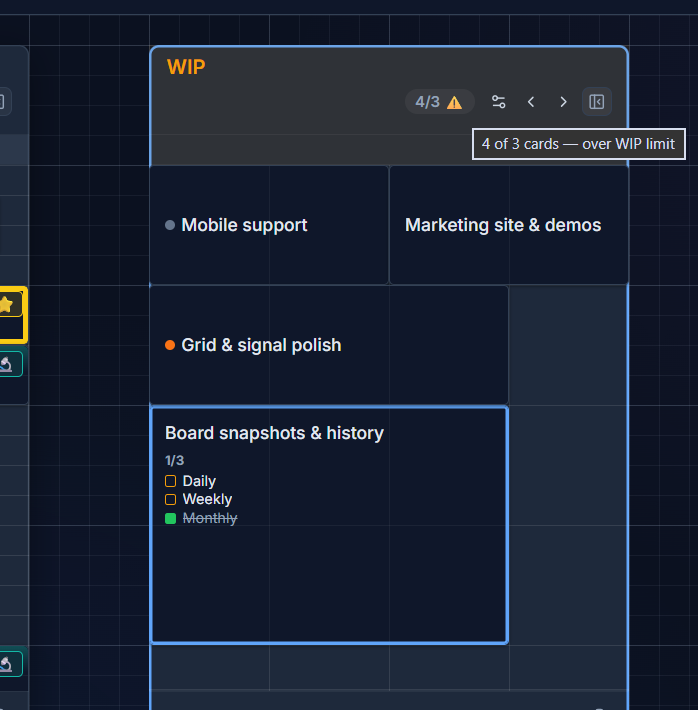This screenshot has width=698, height=710.
Task: Open WIP column settings sliders icon
Action: point(498,102)
